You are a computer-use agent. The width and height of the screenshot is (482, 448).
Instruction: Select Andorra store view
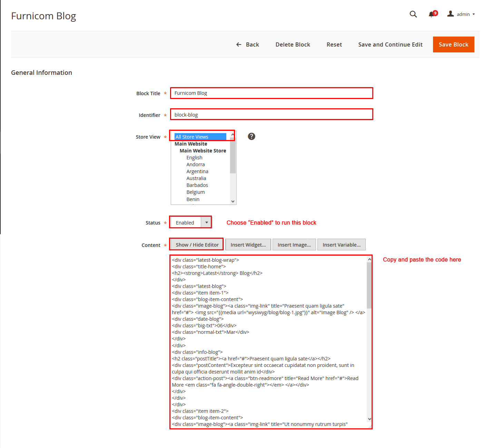pos(195,165)
